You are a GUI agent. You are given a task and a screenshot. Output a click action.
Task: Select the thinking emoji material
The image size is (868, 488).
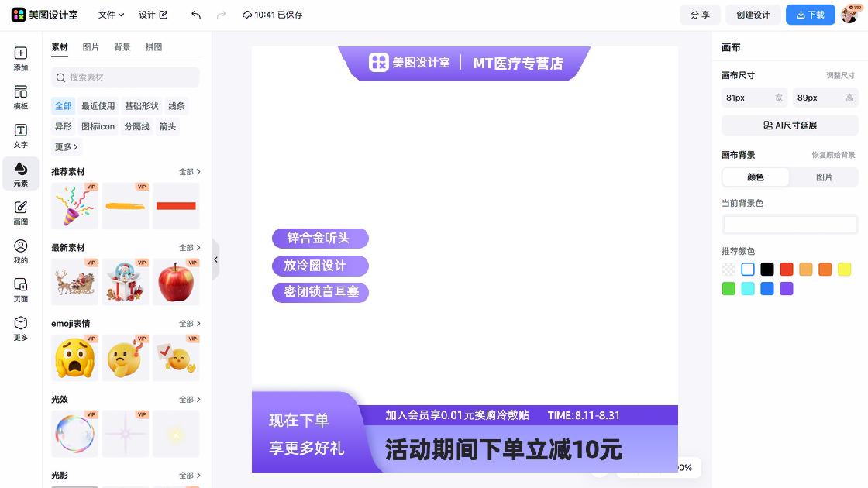point(126,357)
